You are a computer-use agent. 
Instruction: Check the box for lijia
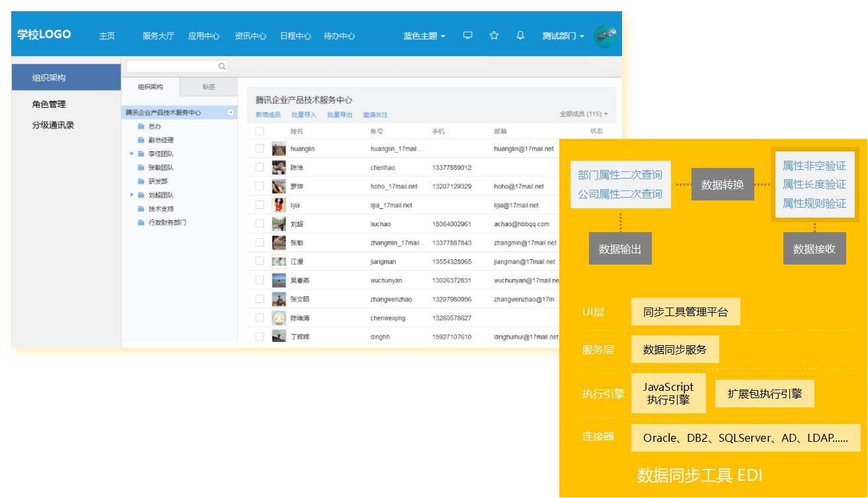point(260,205)
